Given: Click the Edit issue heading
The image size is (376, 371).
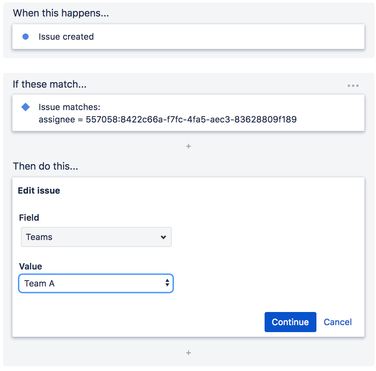Looking at the screenshot, I should click(39, 191).
